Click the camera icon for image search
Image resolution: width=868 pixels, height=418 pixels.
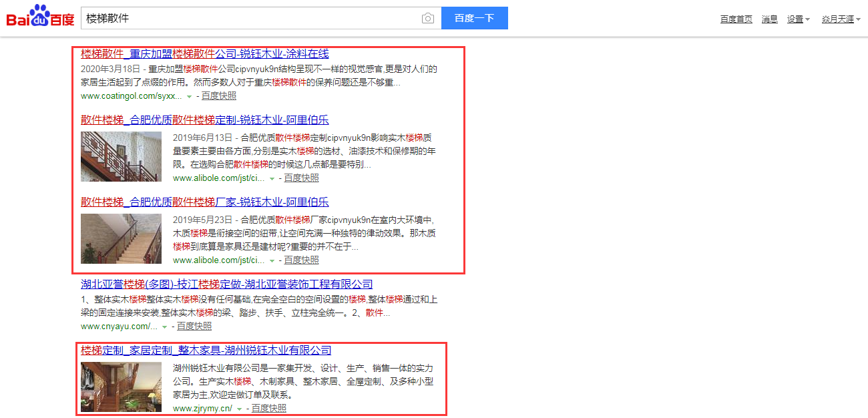click(x=427, y=18)
